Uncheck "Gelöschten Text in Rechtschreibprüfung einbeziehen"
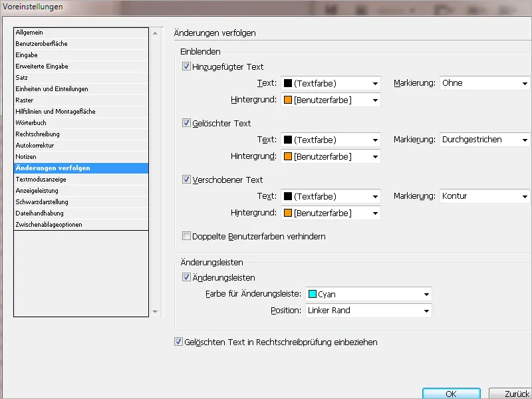Screen dimensions: 532x399 tap(178, 341)
